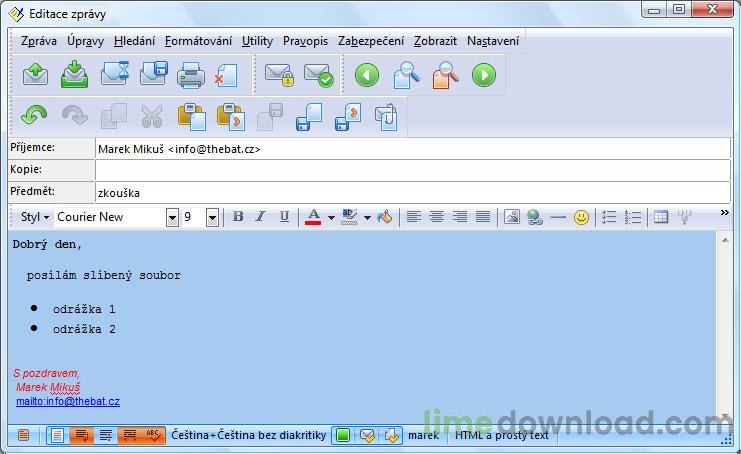Click the paint bucket background color icon
Viewport: 741px width, 454px height.
(x=385, y=217)
